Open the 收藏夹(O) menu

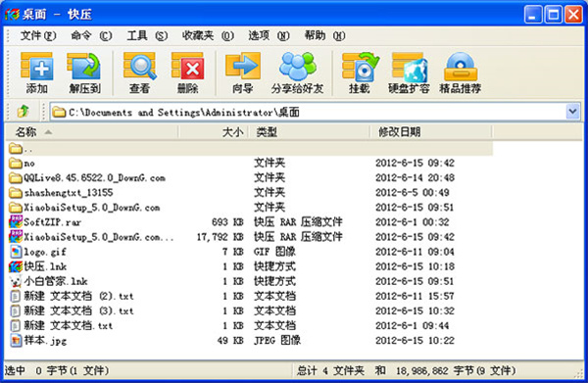click(208, 35)
